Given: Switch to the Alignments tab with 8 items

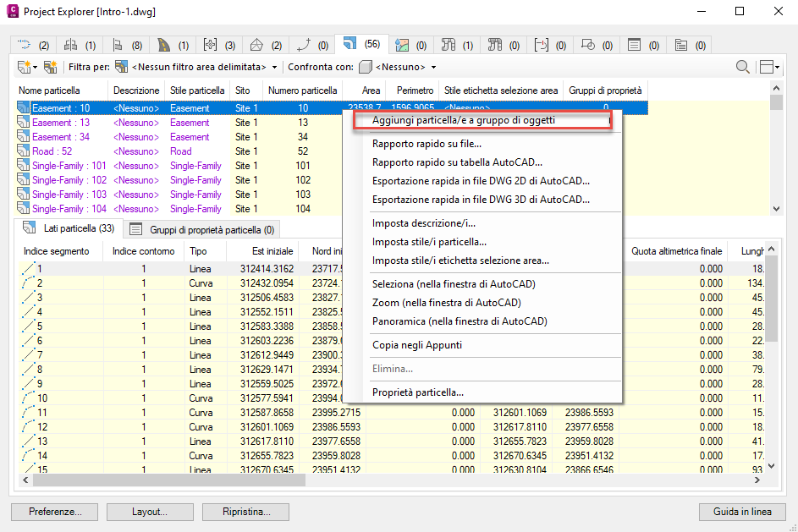Looking at the screenshot, I should [x=128, y=45].
